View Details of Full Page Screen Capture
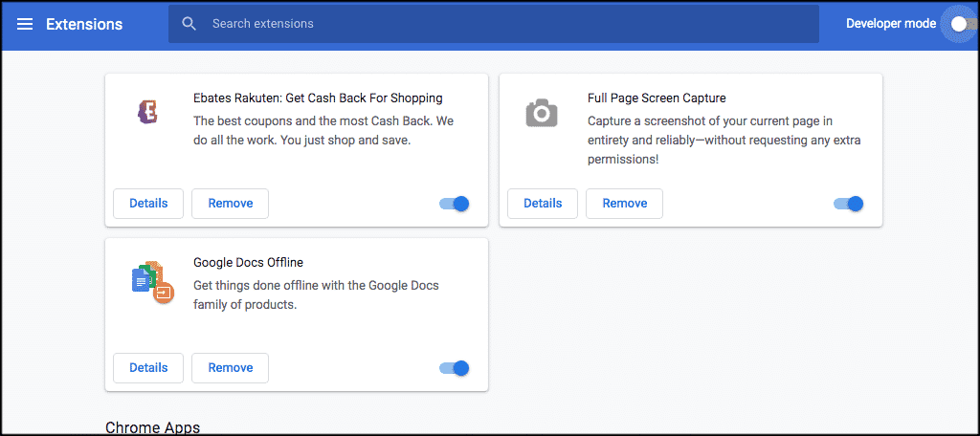The image size is (980, 436). tap(543, 204)
